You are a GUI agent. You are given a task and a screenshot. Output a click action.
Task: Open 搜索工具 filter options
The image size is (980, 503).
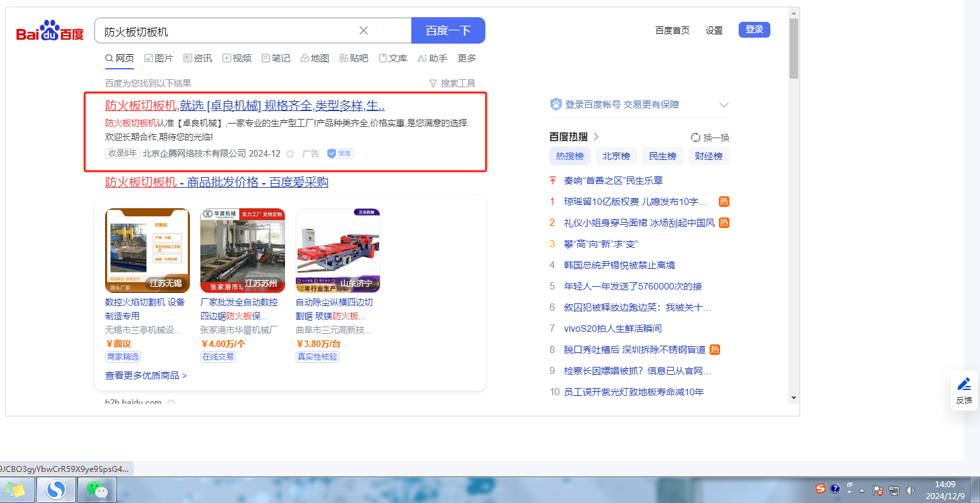pyautogui.click(x=452, y=83)
